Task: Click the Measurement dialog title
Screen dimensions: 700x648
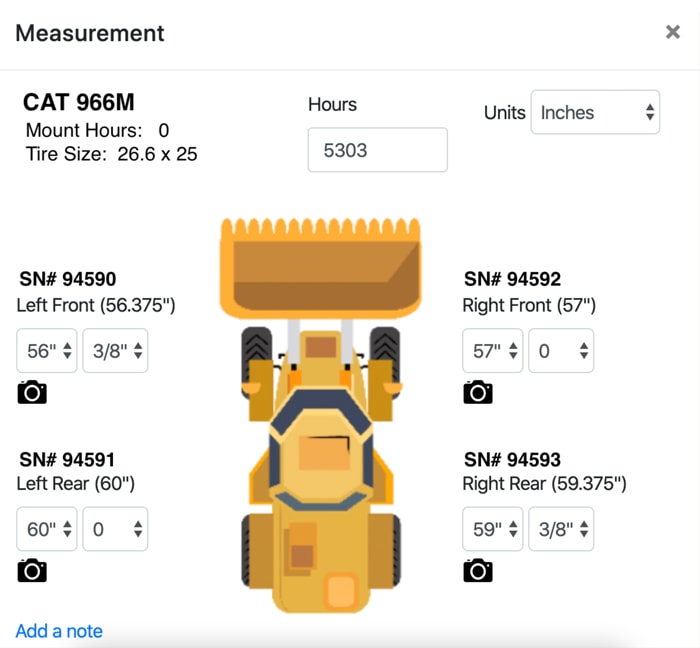Action: point(90,33)
